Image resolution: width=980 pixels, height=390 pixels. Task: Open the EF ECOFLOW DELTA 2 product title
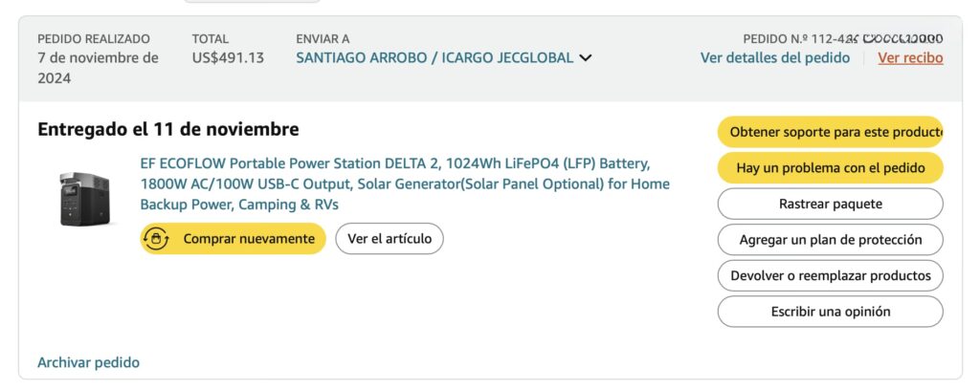point(405,184)
